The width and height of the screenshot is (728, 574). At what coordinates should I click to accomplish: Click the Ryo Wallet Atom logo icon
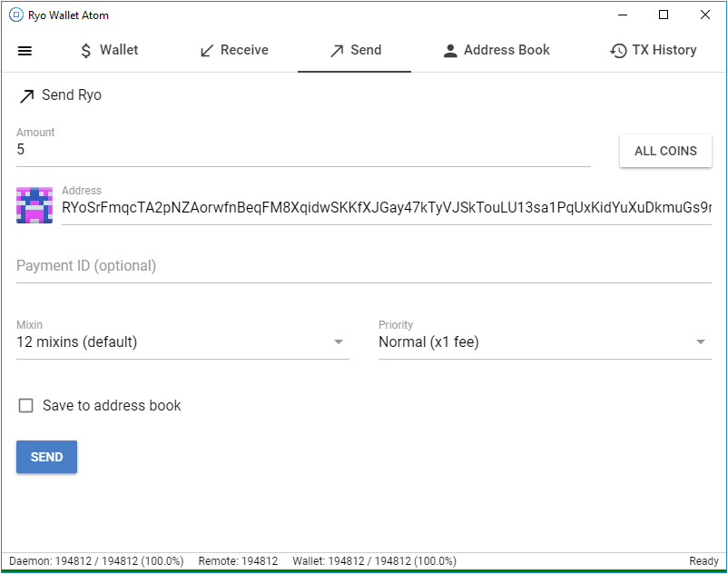pos(15,15)
